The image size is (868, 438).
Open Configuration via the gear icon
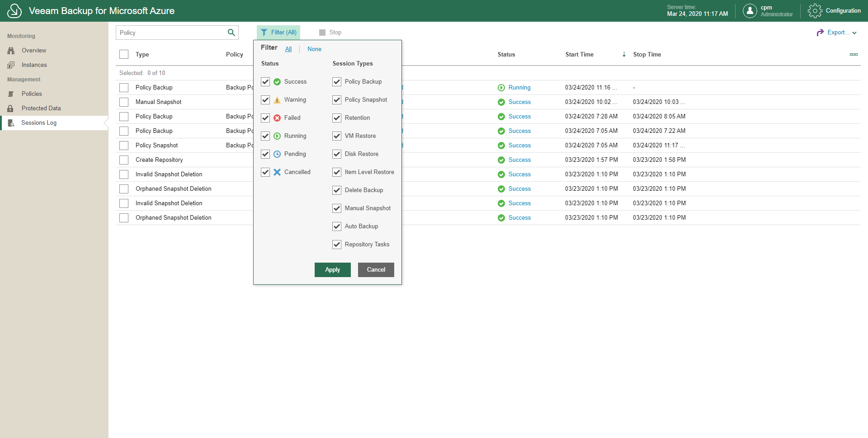tap(815, 11)
